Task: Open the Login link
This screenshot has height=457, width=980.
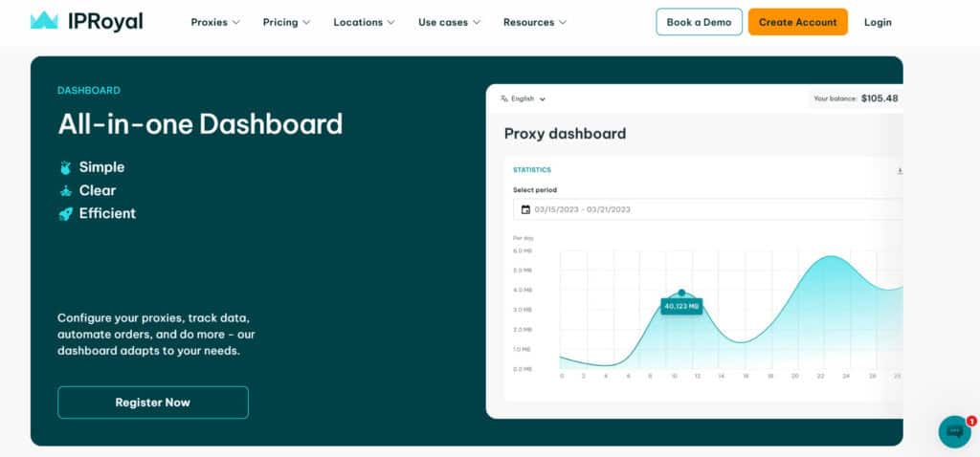Action: pos(878,22)
